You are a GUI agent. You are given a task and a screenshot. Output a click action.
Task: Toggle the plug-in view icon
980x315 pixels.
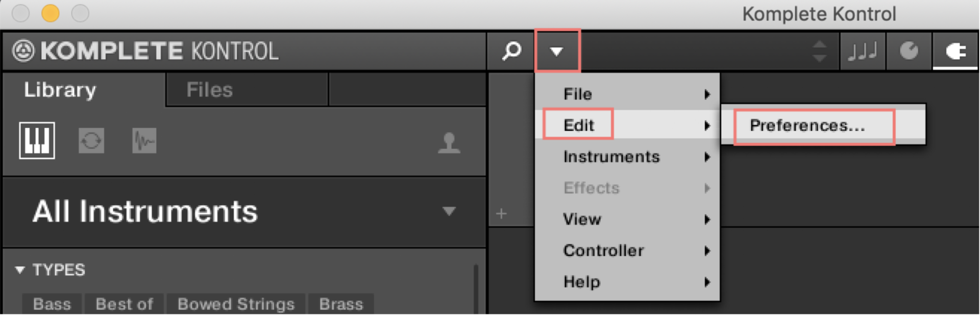click(955, 51)
